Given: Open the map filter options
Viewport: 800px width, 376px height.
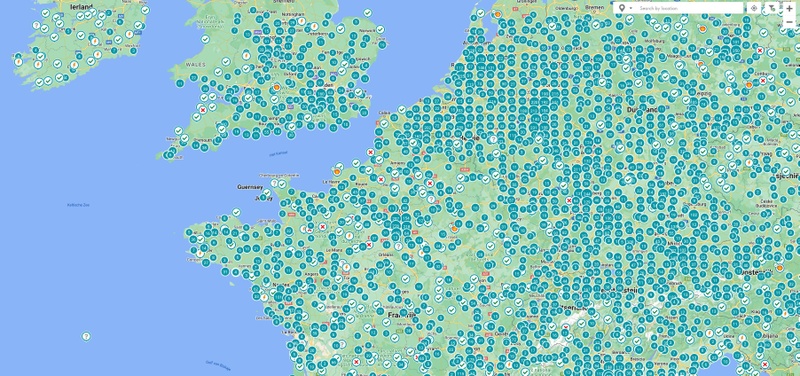Looking at the screenshot, I should click(x=773, y=8).
